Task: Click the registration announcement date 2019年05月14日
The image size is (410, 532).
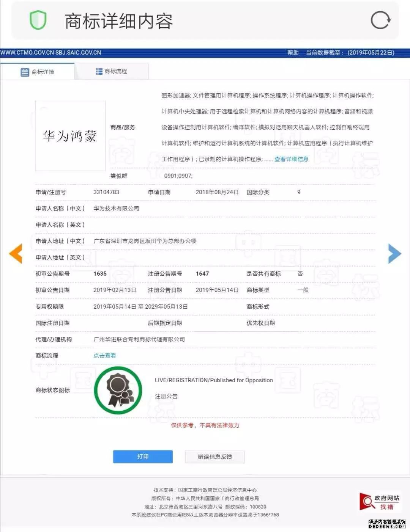Action: pos(217,290)
